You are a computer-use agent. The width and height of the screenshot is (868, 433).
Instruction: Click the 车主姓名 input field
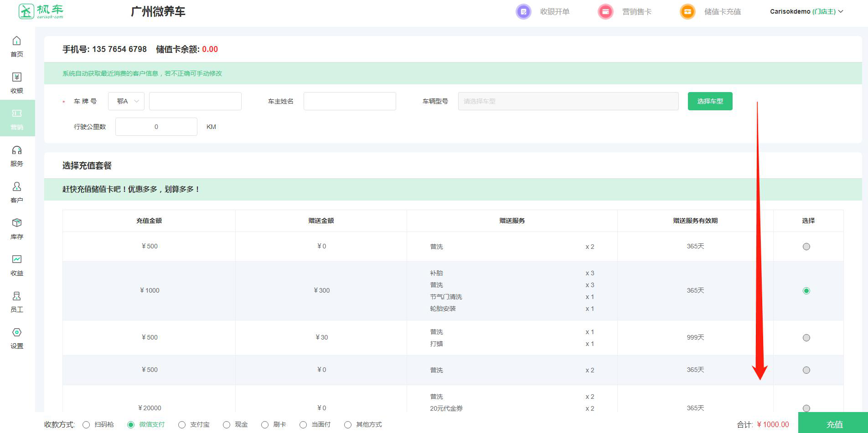tap(350, 101)
